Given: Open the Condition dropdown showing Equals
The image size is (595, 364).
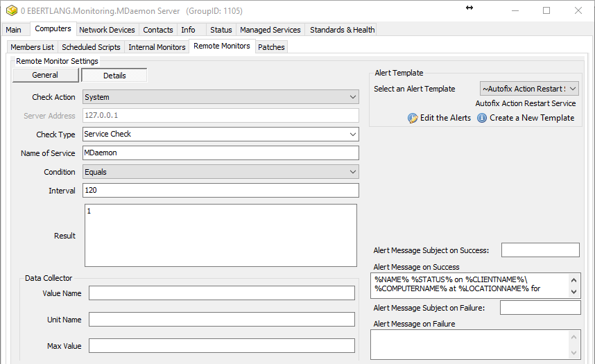Looking at the screenshot, I should [221, 171].
